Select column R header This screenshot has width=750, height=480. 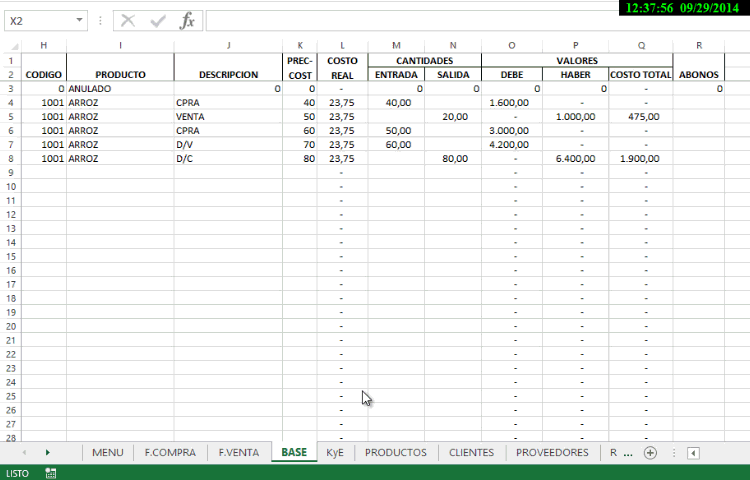699,45
